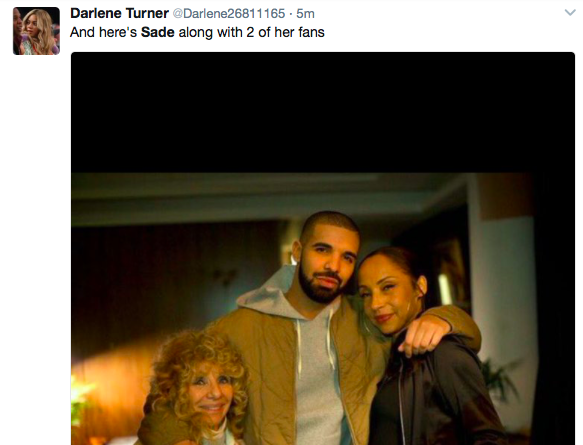This screenshot has width=583, height=445.
Task: Click the text 'along with 2 of her fans'
Action: click(252, 32)
